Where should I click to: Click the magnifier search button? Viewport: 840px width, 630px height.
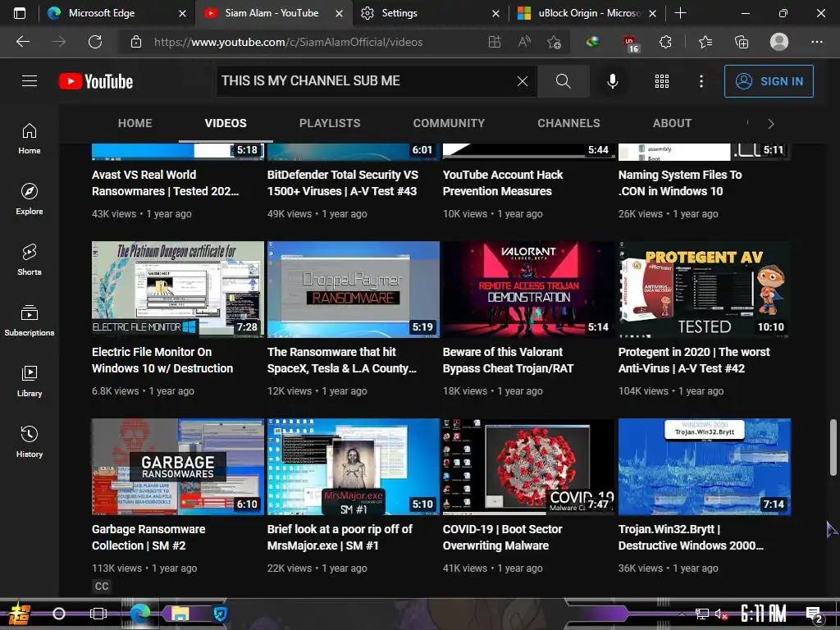(563, 81)
